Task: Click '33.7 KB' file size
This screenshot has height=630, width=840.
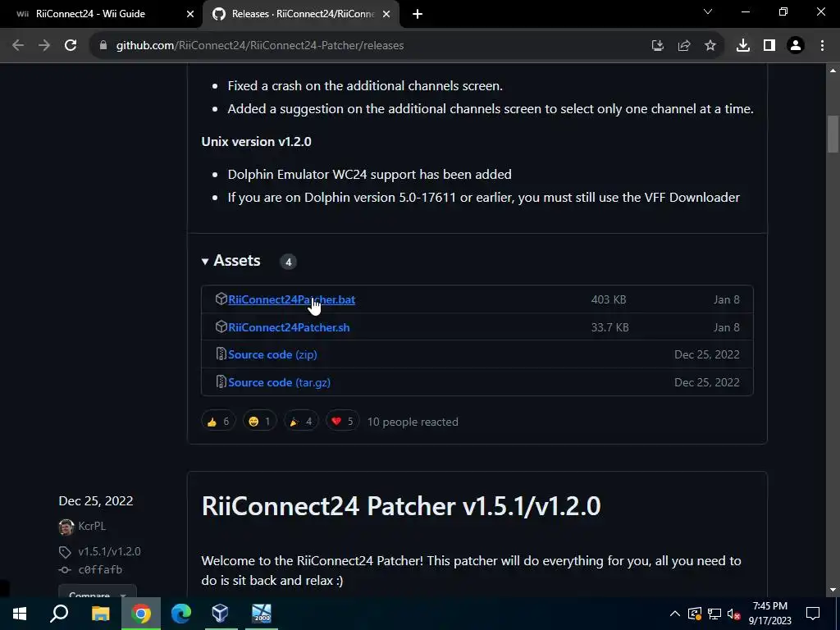Action: 609,327
